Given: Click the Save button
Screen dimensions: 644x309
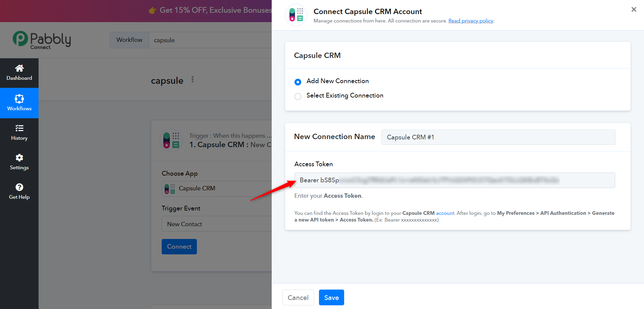Looking at the screenshot, I should 331,298.
